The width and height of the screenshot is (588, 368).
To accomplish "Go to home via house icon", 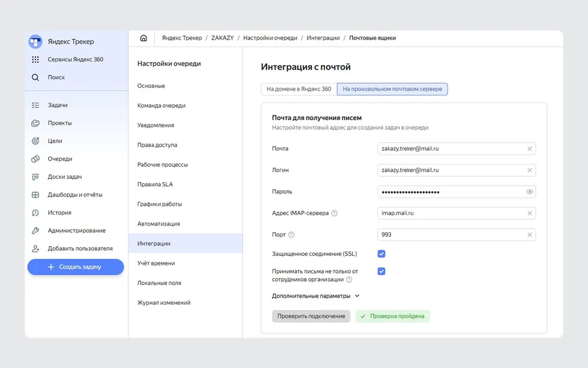I will pos(144,38).
